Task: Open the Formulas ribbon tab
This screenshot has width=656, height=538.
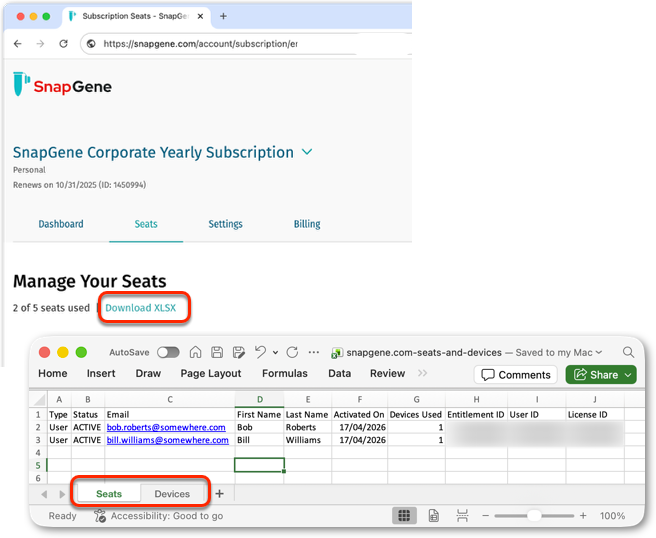Action: [x=284, y=373]
